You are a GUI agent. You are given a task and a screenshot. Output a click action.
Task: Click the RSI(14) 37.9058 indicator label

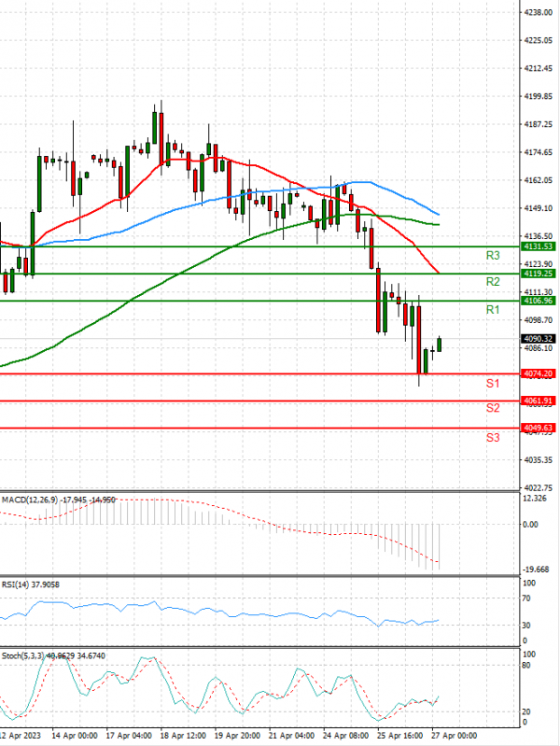[x=31, y=584]
